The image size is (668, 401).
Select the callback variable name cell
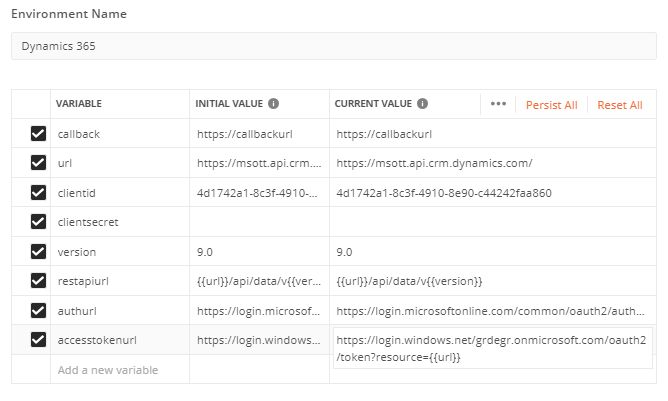coord(120,134)
